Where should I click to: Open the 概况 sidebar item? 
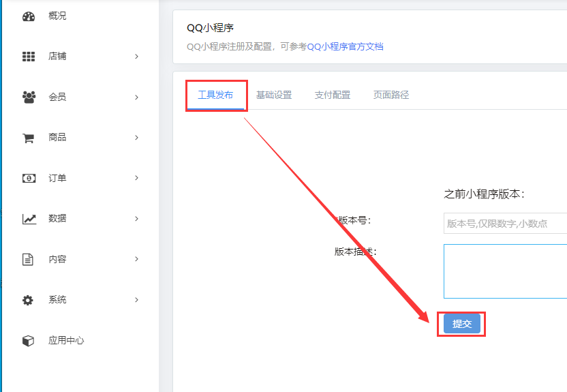point(57,16)
